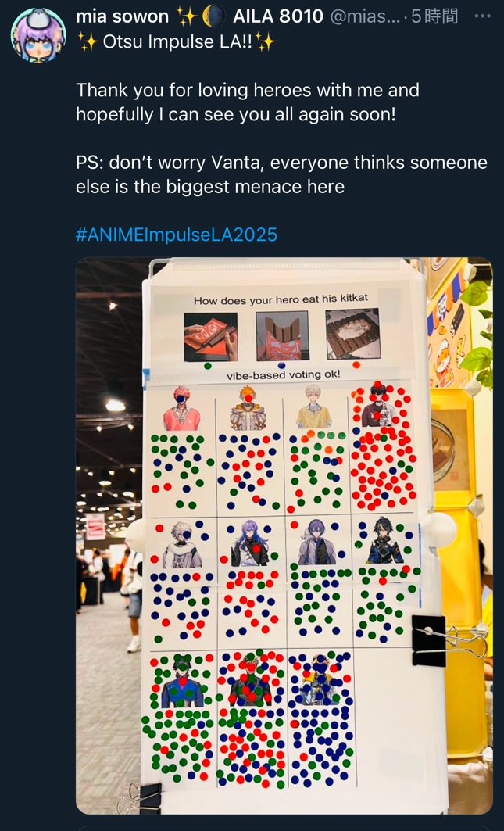Open mia sowon's profile avatar
This screenshot has width=504, height=831.
(x=38, y=35)
